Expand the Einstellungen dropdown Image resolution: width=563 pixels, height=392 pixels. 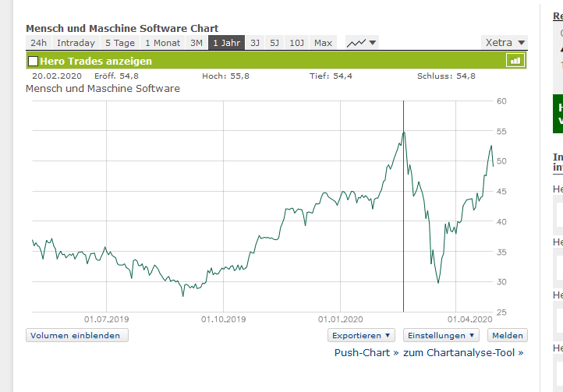point(441,335)
